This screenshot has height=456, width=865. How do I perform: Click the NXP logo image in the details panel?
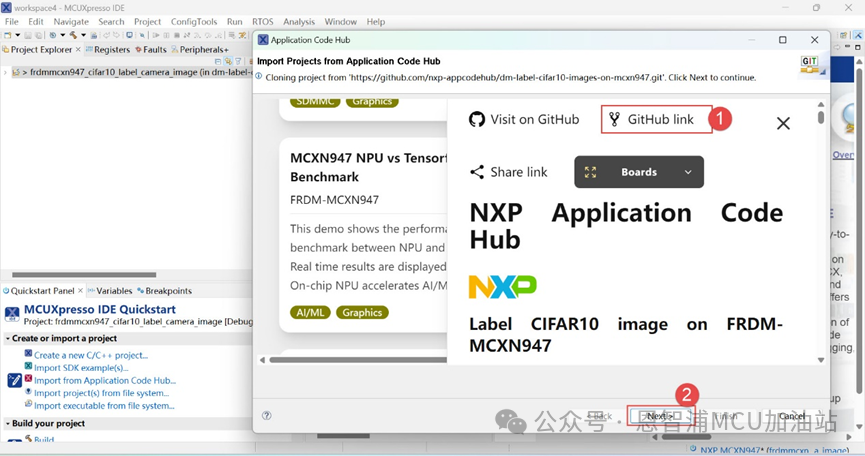(x=502, y=287)
